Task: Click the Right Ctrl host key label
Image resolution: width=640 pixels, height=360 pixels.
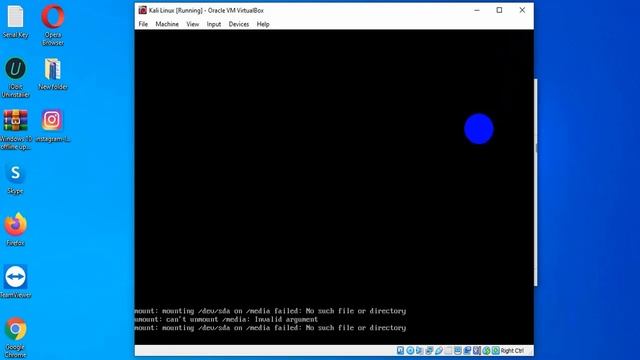Action: point(512,350)
